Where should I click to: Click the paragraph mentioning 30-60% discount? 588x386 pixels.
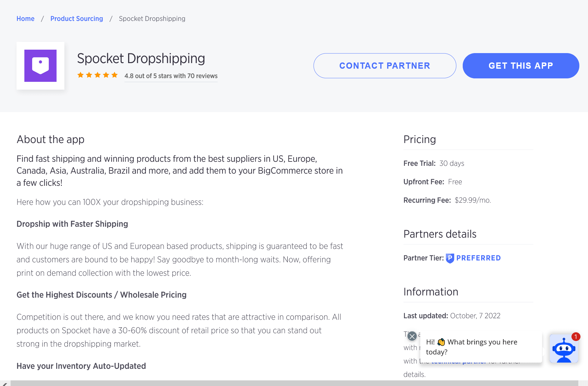tap(179, 330)
